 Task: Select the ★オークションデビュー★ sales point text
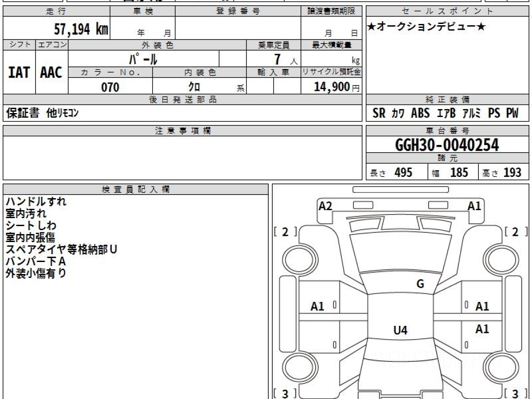(x=427, y=27)
